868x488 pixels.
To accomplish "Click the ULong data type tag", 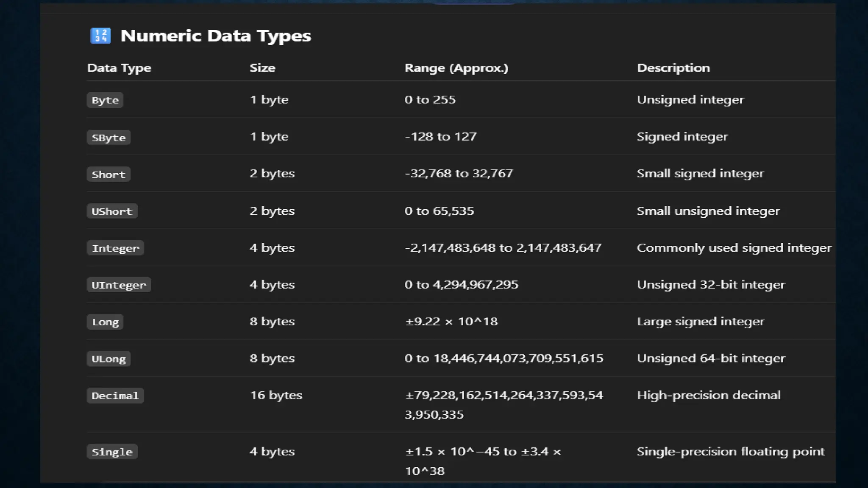I will coord(108,359).
